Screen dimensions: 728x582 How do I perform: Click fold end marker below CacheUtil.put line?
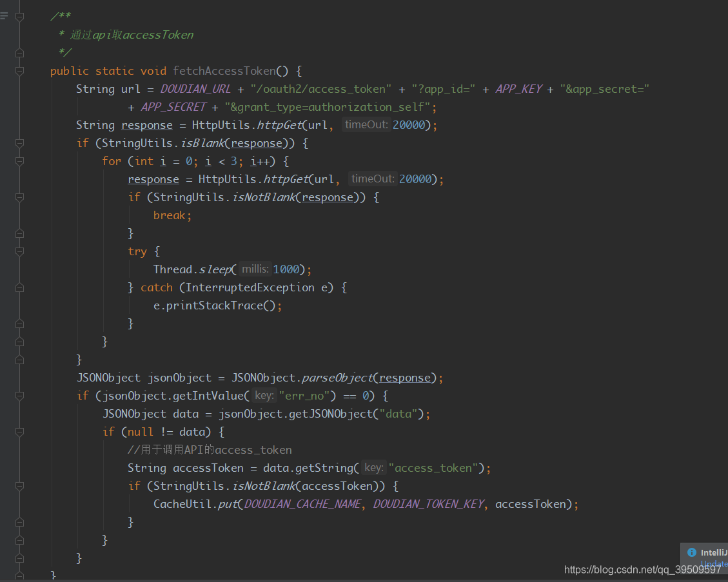[19, 522]
